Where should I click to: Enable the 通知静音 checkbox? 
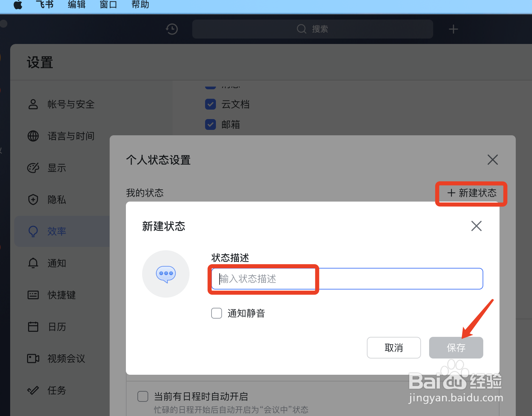tap(217, 313)
